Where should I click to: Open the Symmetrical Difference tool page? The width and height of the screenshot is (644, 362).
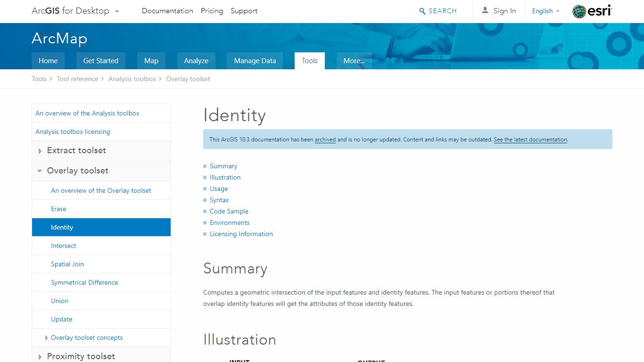[101, 283]
